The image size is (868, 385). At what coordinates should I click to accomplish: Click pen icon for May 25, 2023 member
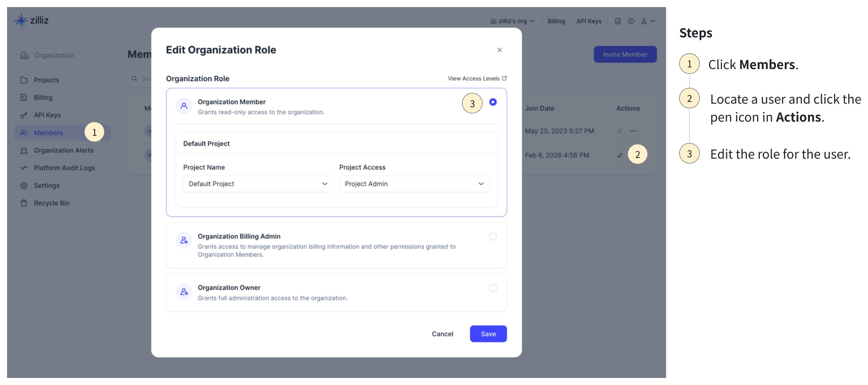tap(620, 131)
